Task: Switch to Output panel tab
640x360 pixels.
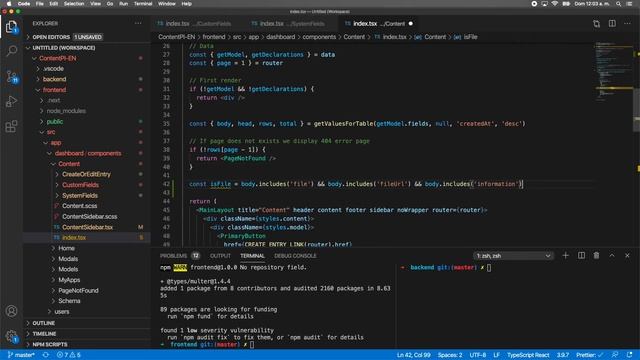Action: pos(220,256)
